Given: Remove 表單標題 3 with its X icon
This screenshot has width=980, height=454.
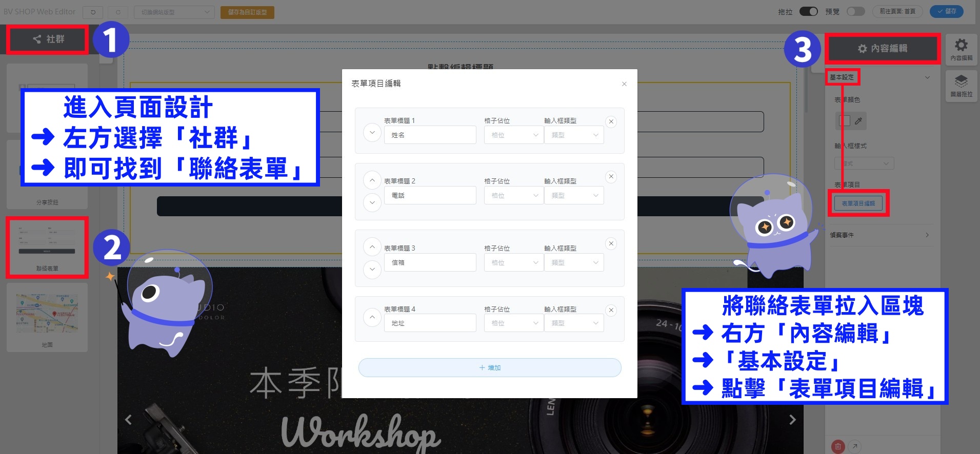Looking at the screenshot, I should pyautogui.click(x=611, y=243).
